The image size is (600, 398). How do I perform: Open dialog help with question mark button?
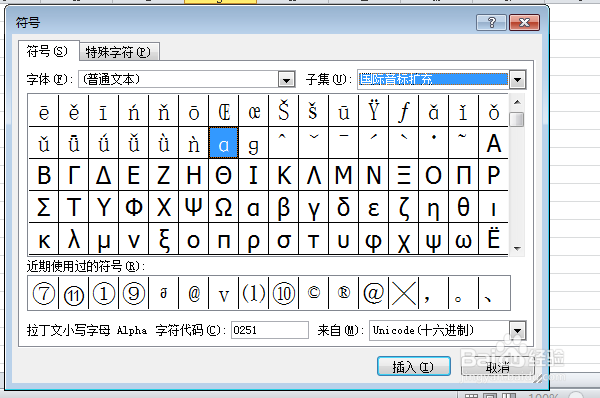(491, 23)
